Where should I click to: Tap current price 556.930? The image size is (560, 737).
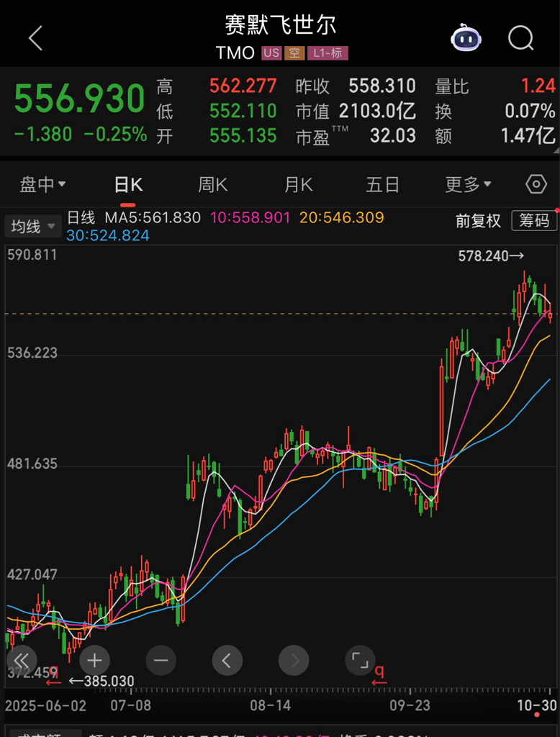pyautogui.click(x=79, y=99)
